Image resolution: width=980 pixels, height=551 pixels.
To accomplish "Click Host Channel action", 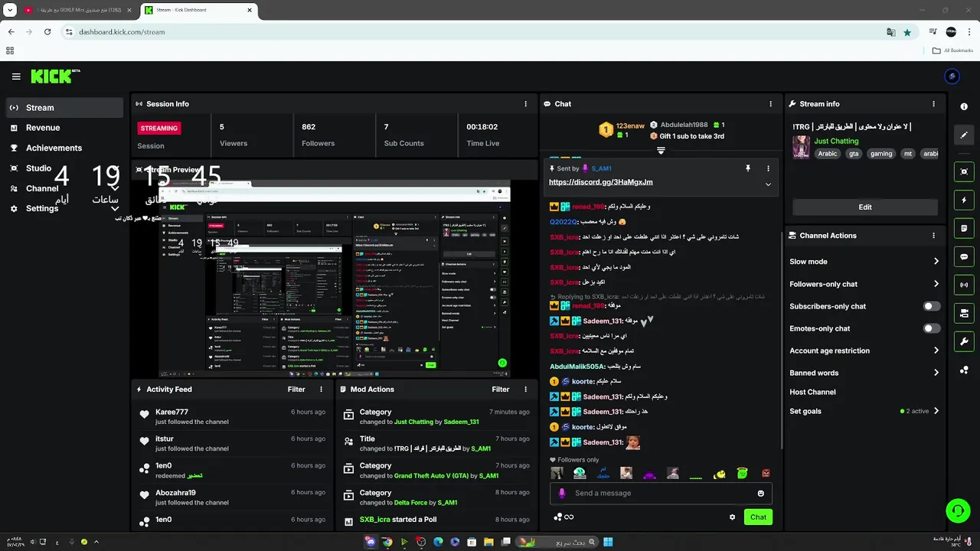I will (812, 392).
